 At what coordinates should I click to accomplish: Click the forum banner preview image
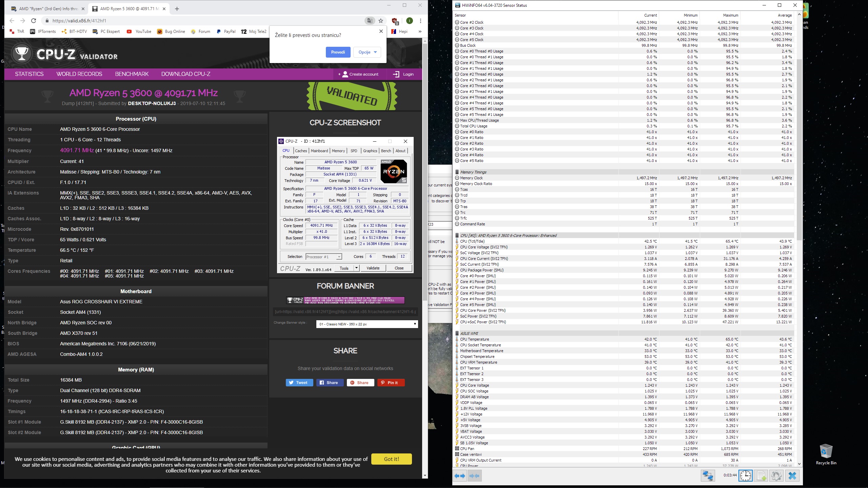346,300
